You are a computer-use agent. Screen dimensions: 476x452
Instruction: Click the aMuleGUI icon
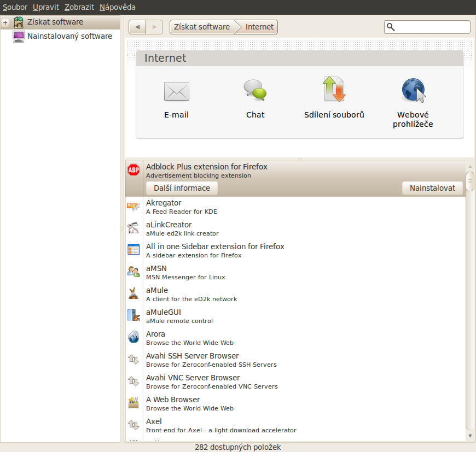(133, 315)
